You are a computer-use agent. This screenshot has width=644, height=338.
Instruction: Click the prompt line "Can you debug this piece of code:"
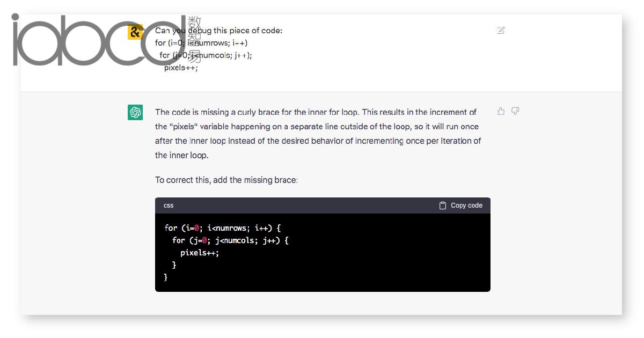coord(218,31)
